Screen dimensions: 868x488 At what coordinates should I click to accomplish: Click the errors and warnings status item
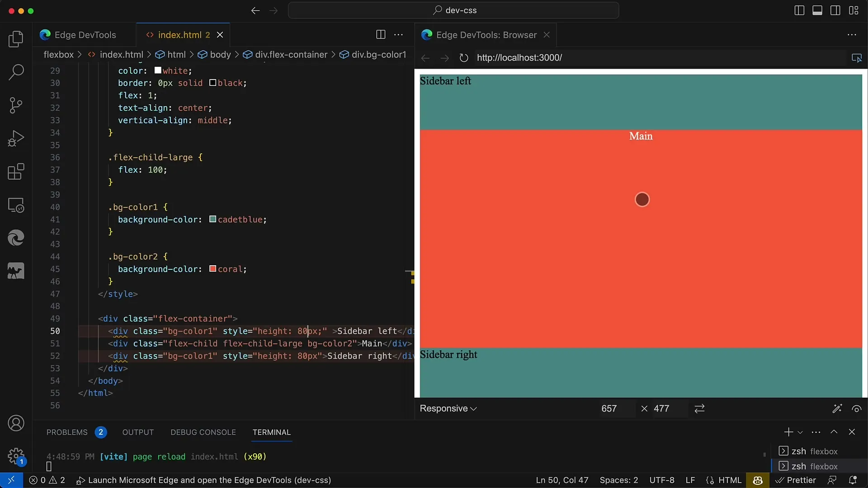point(47,480)
